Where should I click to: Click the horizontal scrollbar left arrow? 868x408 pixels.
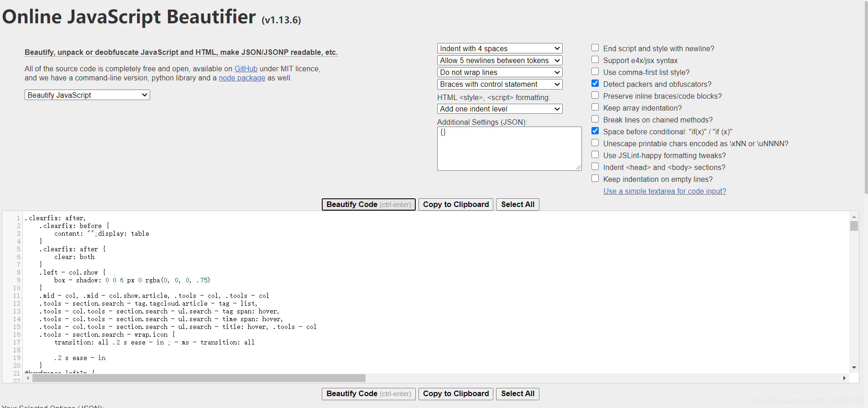(x=28, y=378)
